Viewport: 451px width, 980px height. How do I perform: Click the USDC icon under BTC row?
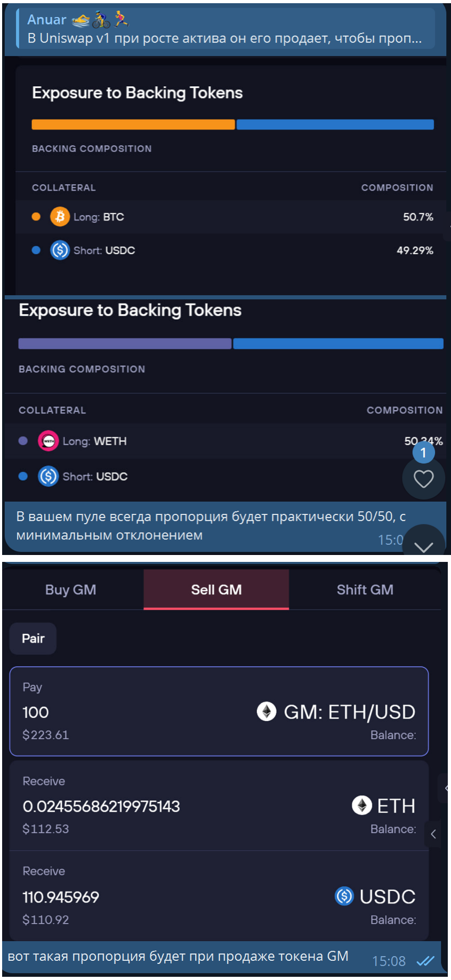tap(60, 250)
